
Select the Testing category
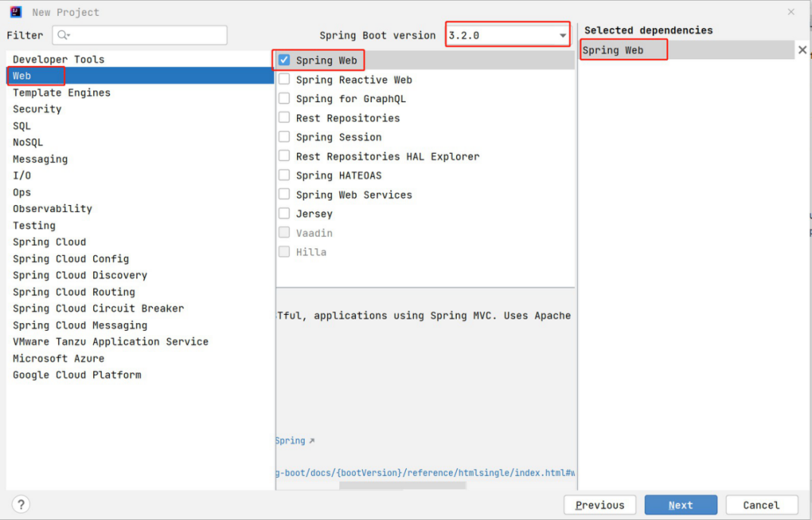(x=140, y=225)
